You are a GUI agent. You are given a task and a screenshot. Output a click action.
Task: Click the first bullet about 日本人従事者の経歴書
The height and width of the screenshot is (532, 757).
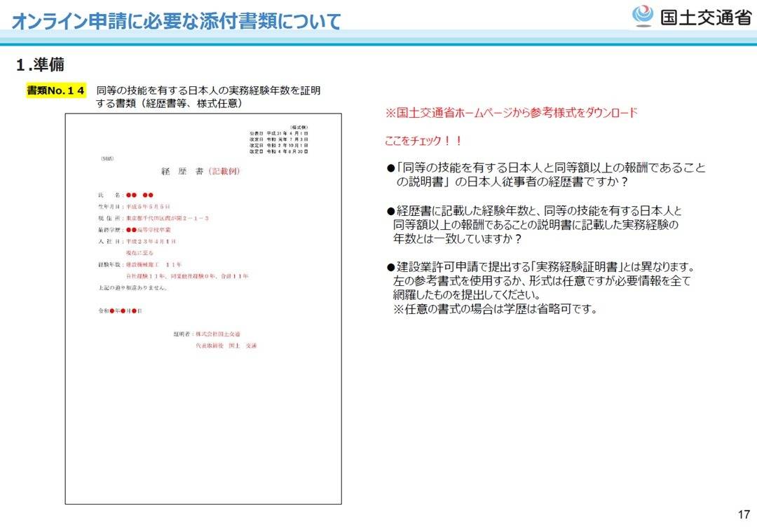pos(545,175)
